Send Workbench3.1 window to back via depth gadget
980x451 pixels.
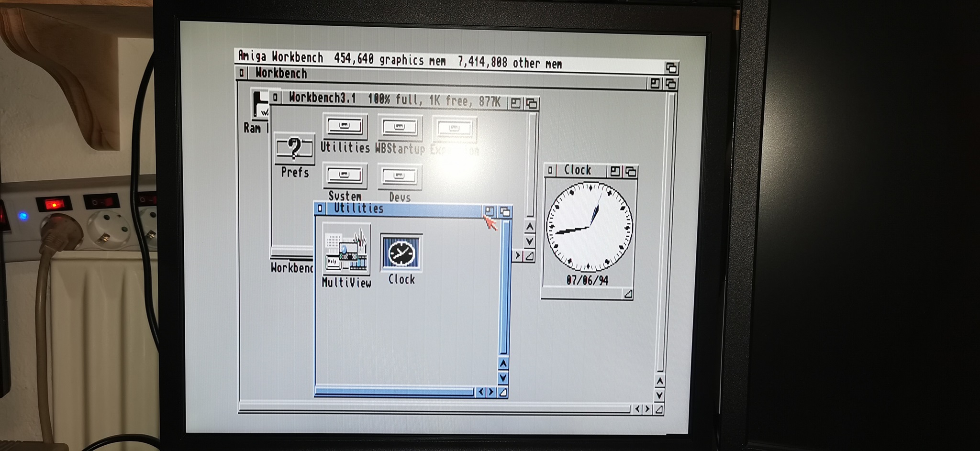tap(531, 104)
